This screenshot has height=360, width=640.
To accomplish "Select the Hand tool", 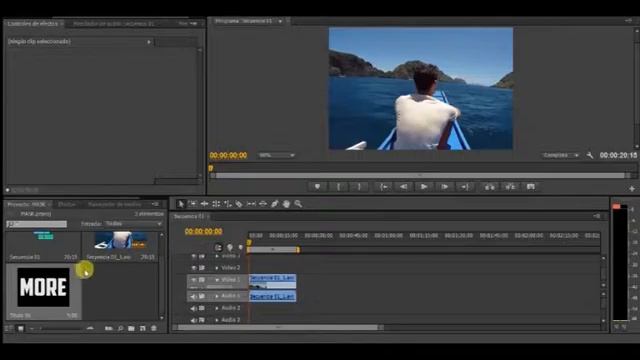I will point(287,204).
